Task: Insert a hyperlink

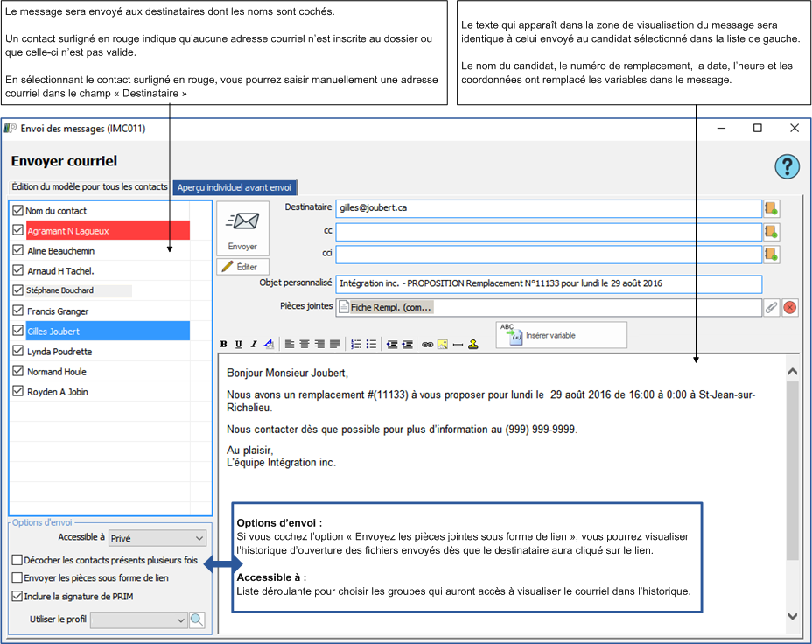Action: point(427,344)
